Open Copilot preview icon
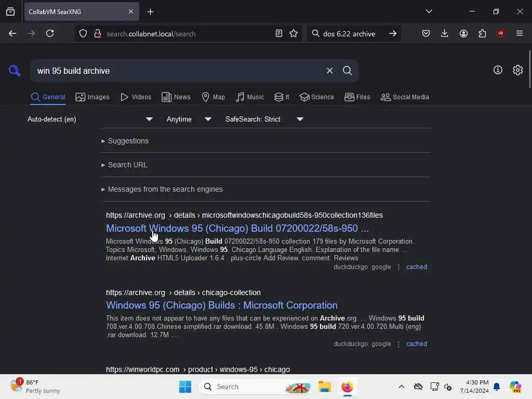 tap(515, 387)
